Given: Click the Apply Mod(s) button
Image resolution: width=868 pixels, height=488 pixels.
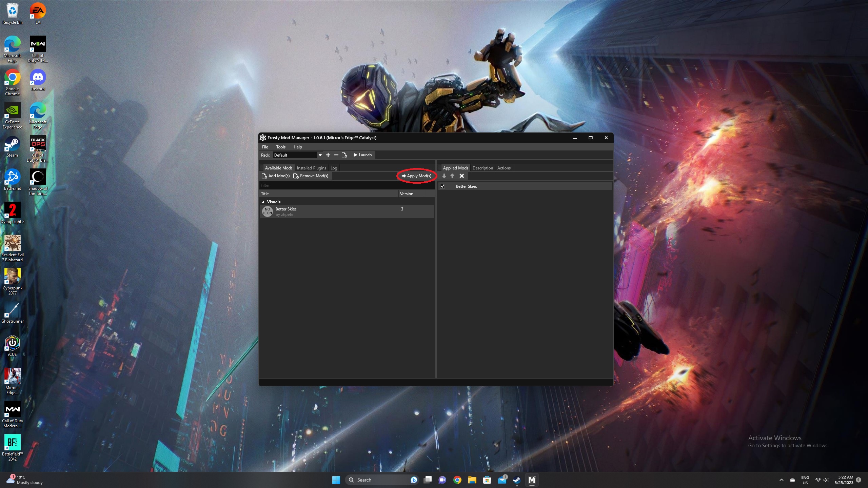Looking at the screenshot, I should coord(416,176).
